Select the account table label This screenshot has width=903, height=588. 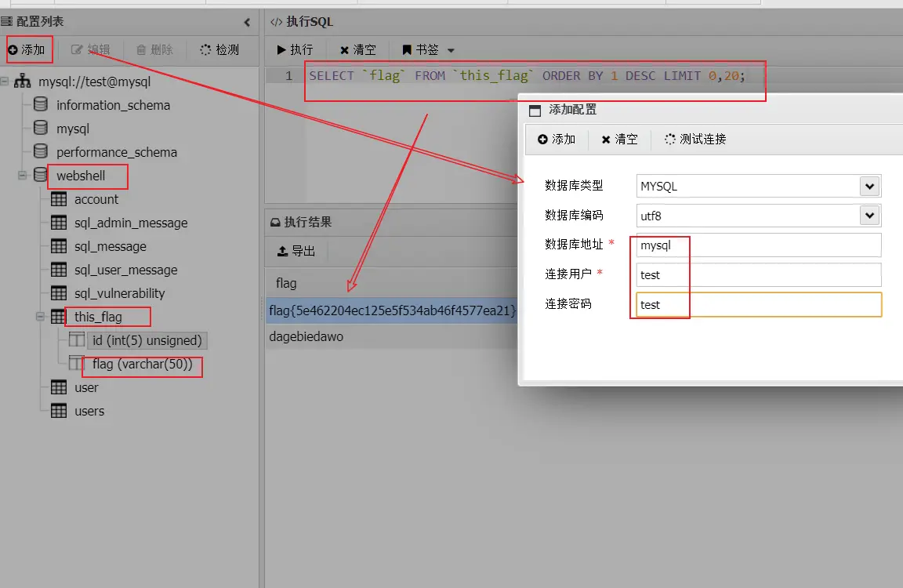tap(96, 199)
